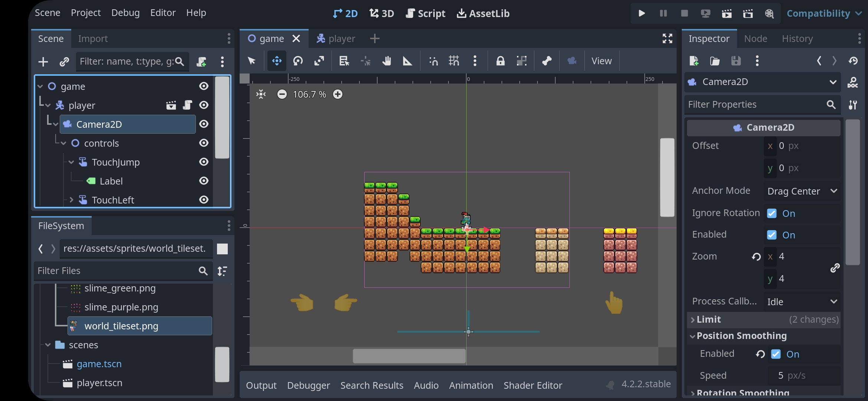The width and height of the screenshot is (868, 401).
Task: Click the center view icon in viewport
Action: [x=261, y=94]
